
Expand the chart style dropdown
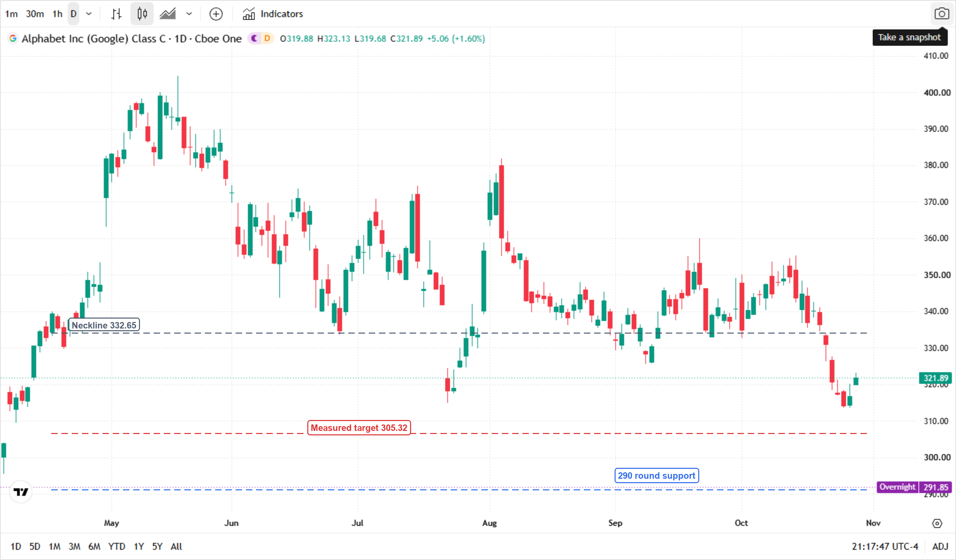coord(189,14)
